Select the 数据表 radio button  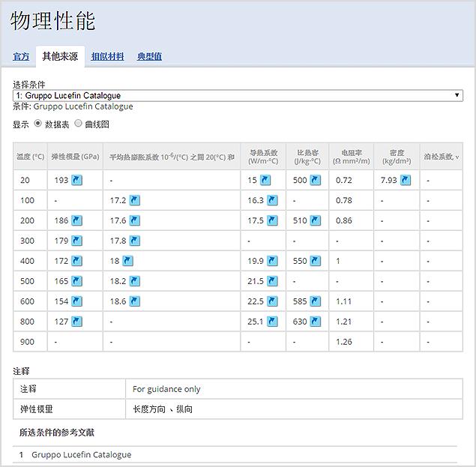[x=37, y=123]
